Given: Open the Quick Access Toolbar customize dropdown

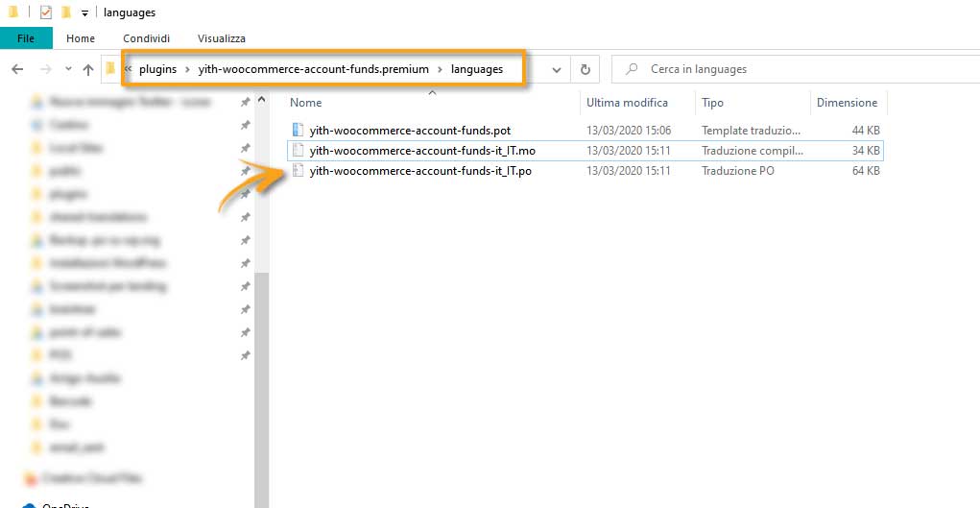Looking at the screenshot, I should (x=85, y=13).
